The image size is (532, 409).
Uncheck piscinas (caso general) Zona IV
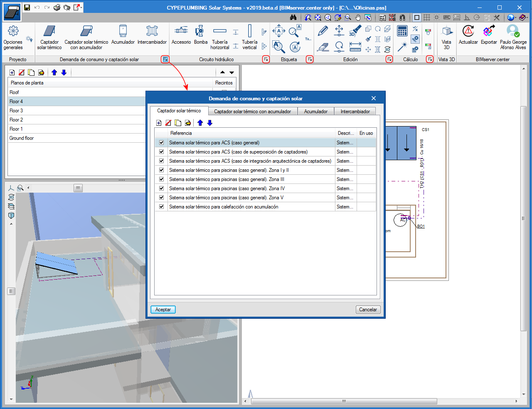click(162, 188)
